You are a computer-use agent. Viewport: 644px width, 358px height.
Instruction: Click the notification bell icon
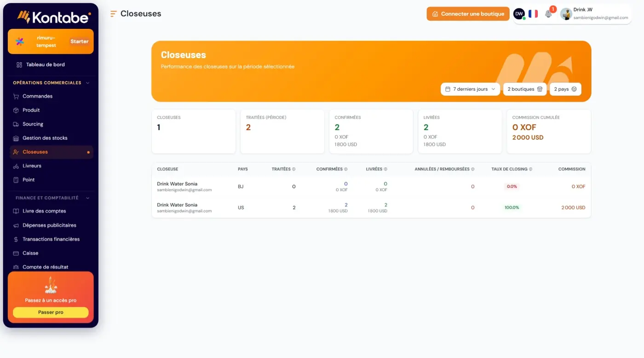point(548,14)
